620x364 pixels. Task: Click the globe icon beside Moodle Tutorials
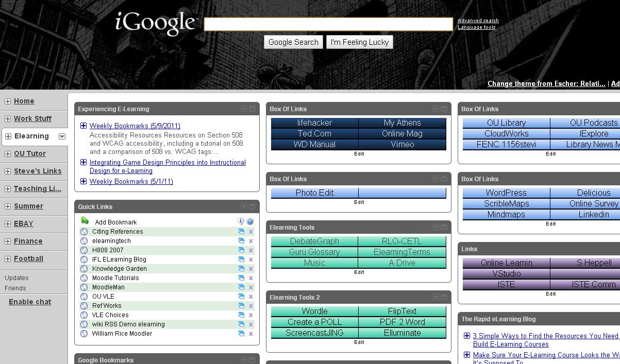pos(84,278)
